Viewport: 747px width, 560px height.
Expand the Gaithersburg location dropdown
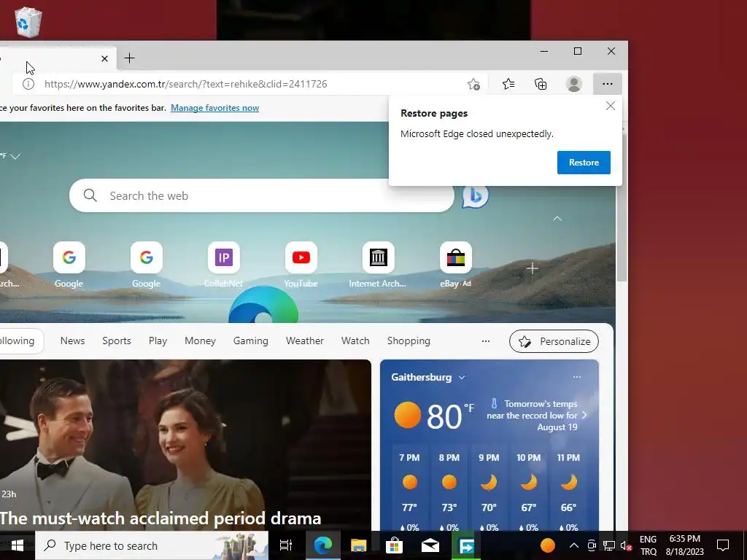(x=462, y=377)
